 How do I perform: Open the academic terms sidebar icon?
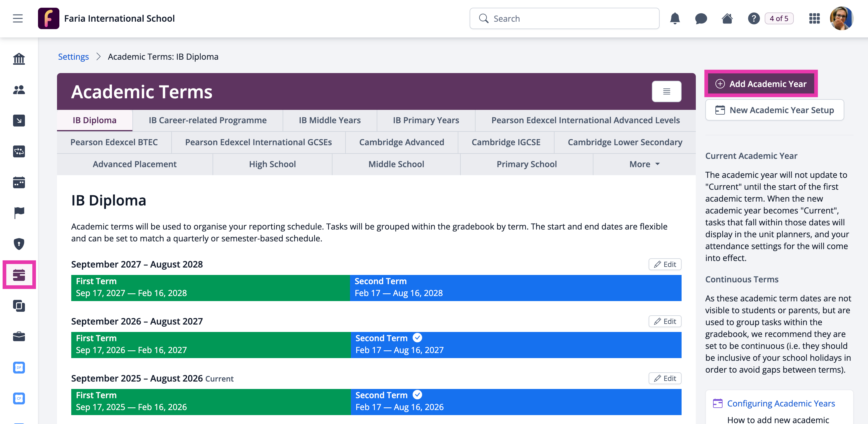(x=19, y=275)
